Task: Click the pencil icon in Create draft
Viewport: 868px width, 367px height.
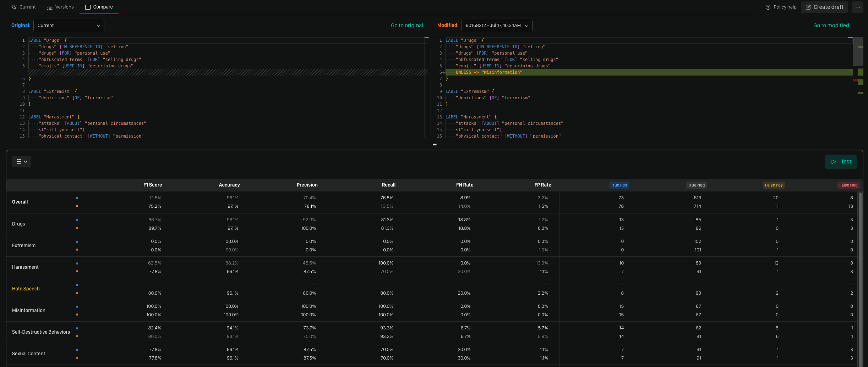Action: pos(808,7)
